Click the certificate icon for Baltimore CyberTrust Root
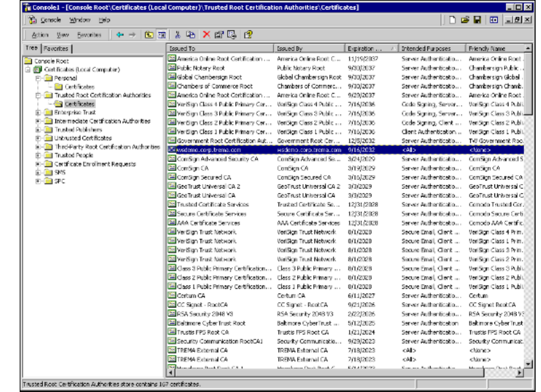 (x=172, y=323)
